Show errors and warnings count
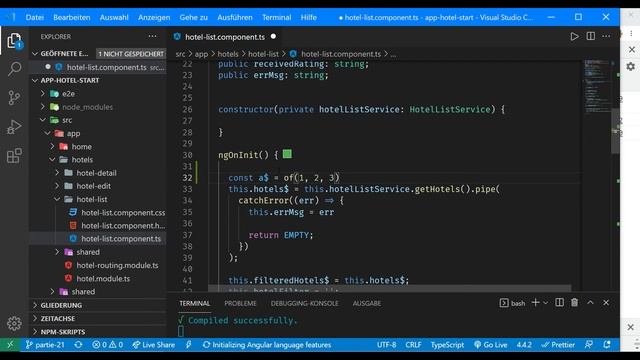The height and width of the screenshot is (360, 640). [x=107, y=344]
